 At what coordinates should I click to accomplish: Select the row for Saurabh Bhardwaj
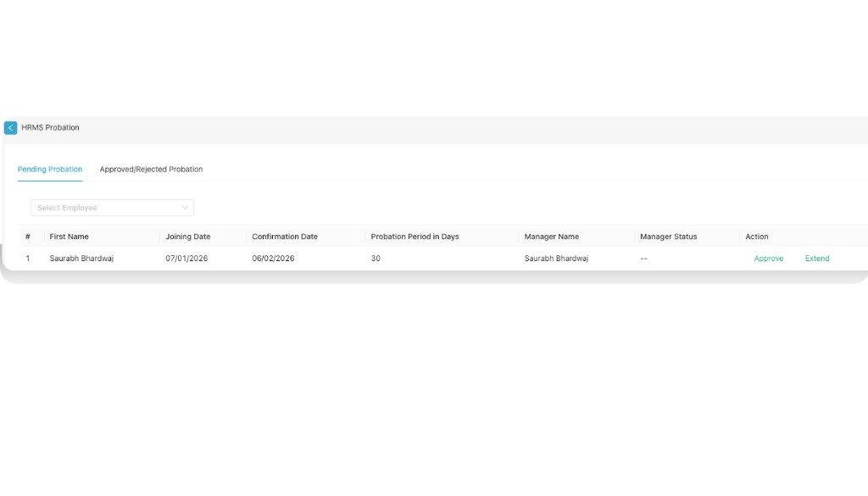pos(81,258)
